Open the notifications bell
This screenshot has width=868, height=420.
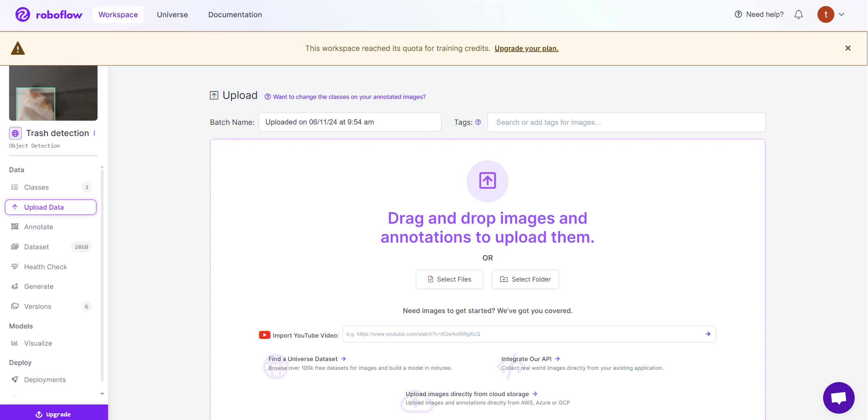coord(799,14)
